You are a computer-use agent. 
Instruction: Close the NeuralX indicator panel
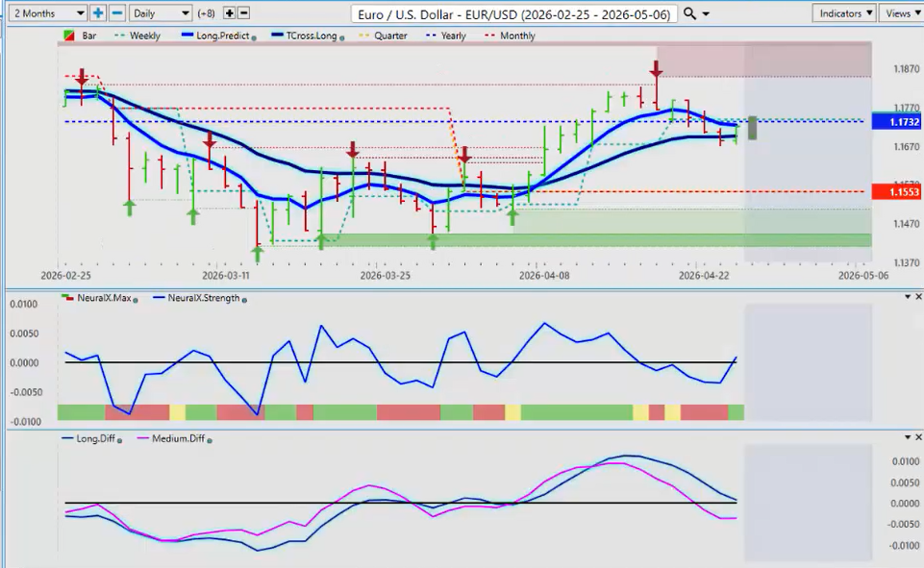tap(916, 297)
